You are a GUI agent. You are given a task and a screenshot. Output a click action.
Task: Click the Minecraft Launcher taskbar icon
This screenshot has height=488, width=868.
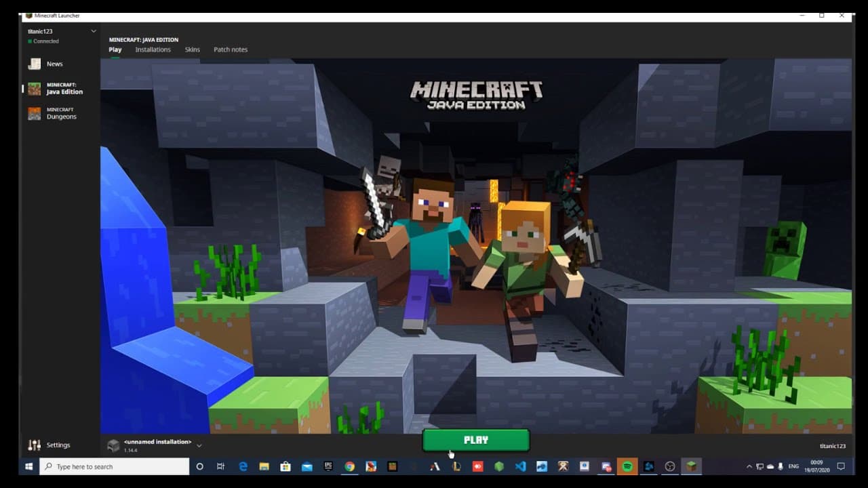[x=692, y=466]
